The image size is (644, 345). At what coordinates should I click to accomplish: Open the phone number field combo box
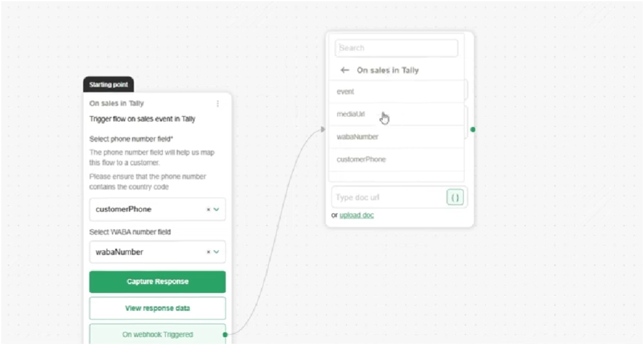[157, 209]
